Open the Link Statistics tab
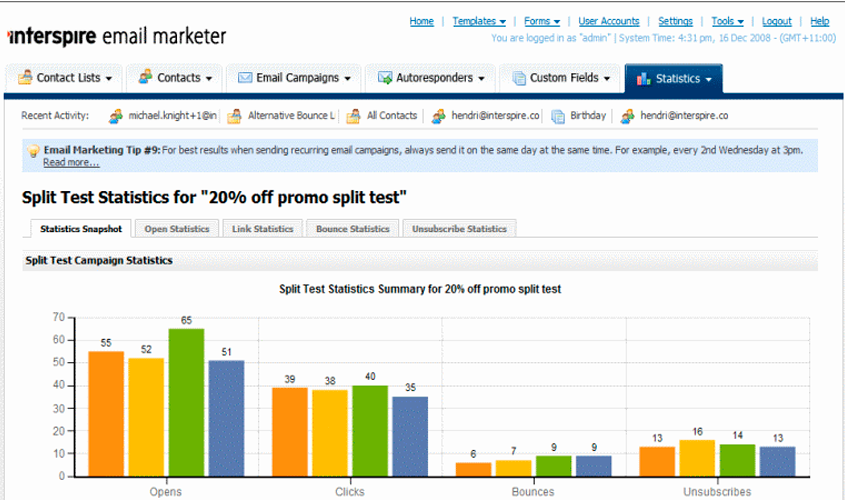 click(262, 229)
